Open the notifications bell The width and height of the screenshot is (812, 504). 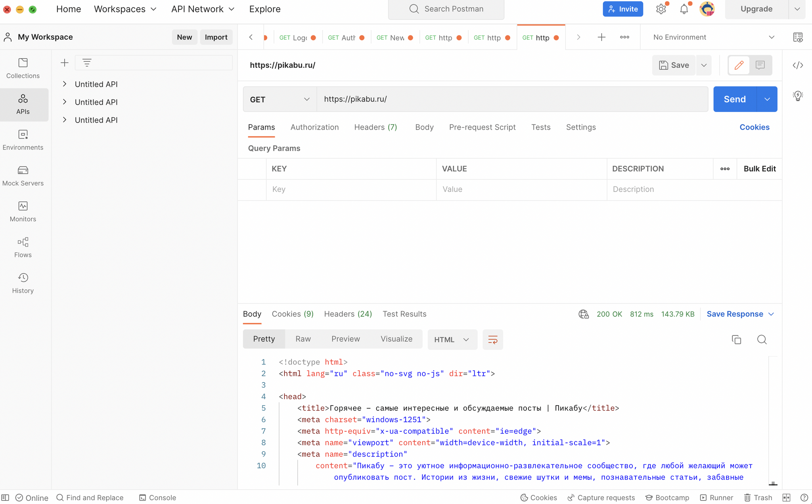(684, 9)
